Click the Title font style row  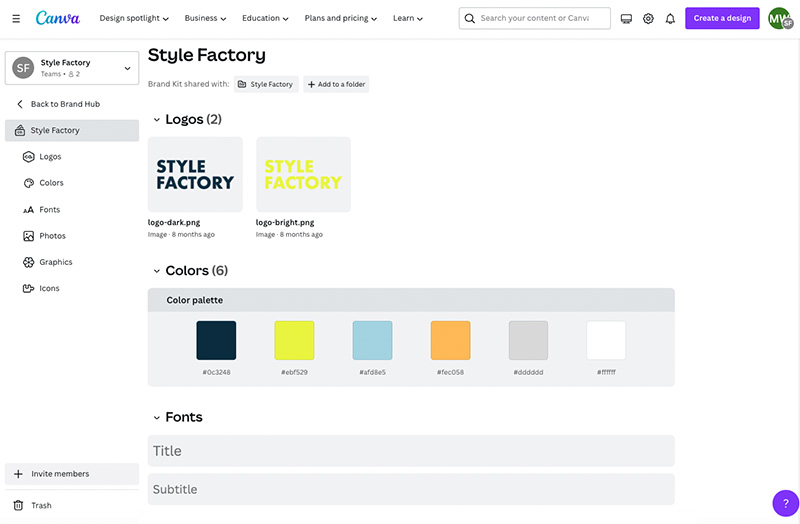[411, 451]
